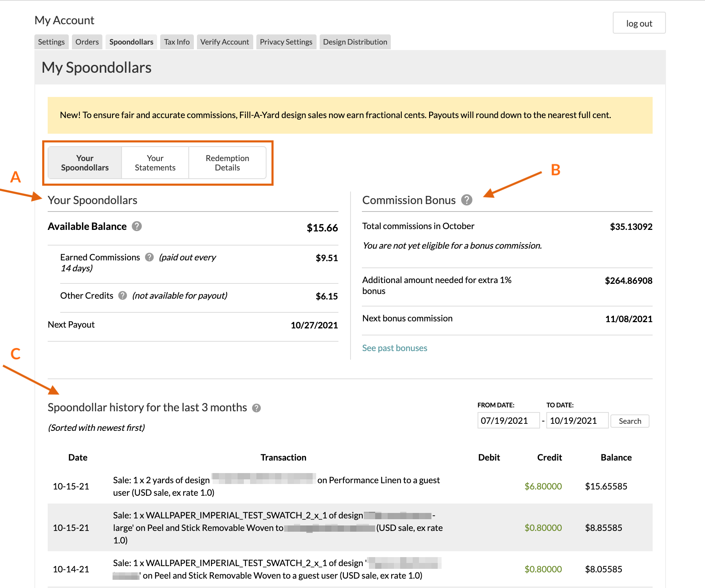The image size is (705, 588).
Task: Click 'You are not yet eligible' message
Action: click(452, 246)
